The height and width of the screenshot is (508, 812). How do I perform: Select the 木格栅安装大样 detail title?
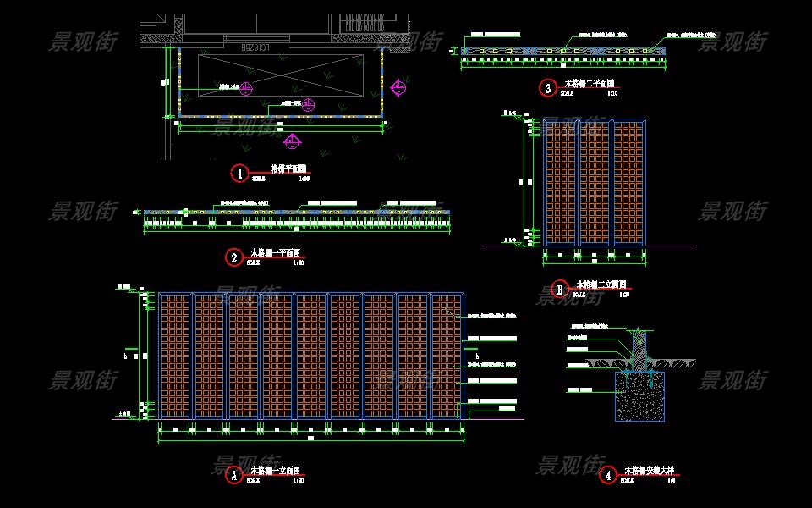tap(650, 471)
